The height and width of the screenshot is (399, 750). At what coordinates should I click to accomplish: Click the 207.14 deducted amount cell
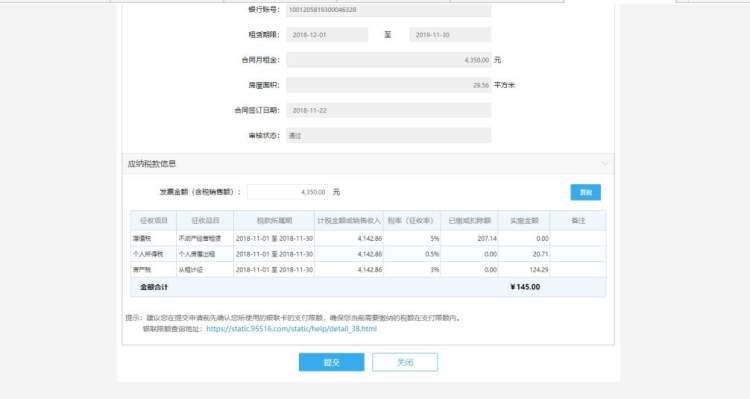pos(470,238)
